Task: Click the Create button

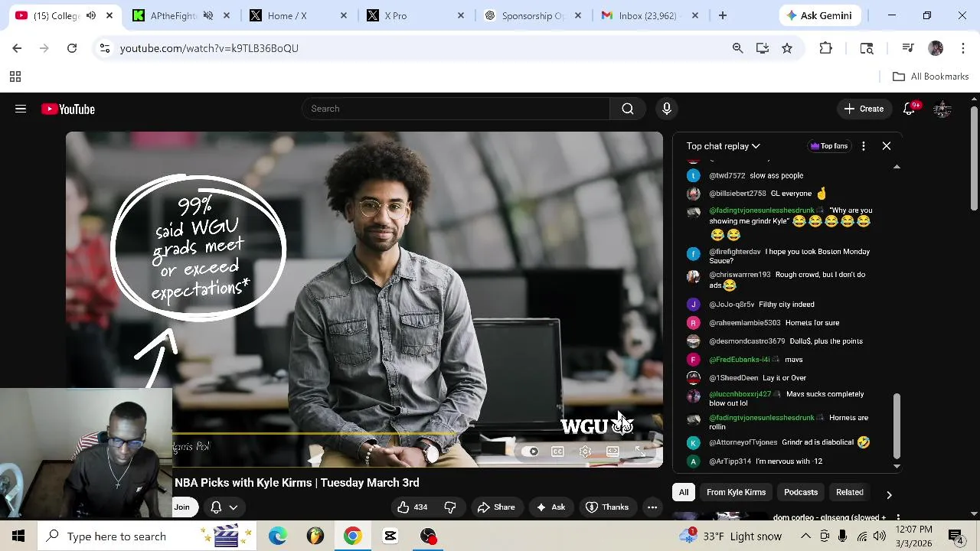Action: [x=864, y=109]
